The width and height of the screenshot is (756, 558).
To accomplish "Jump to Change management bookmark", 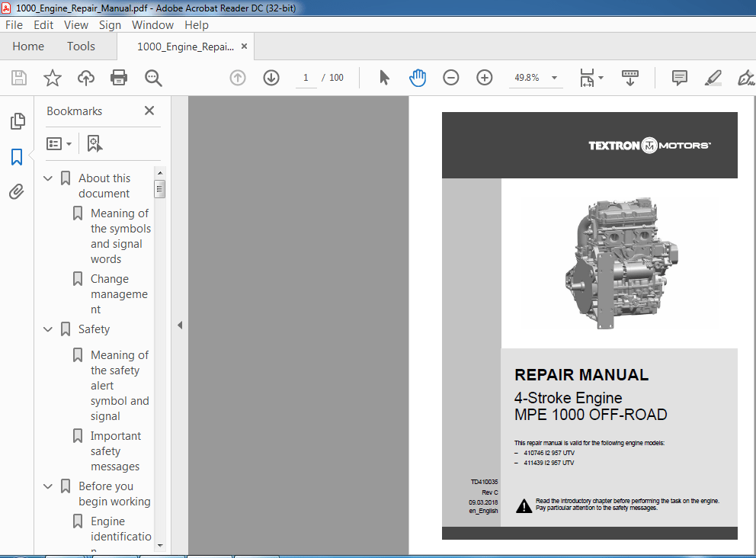I will point(119,294).
